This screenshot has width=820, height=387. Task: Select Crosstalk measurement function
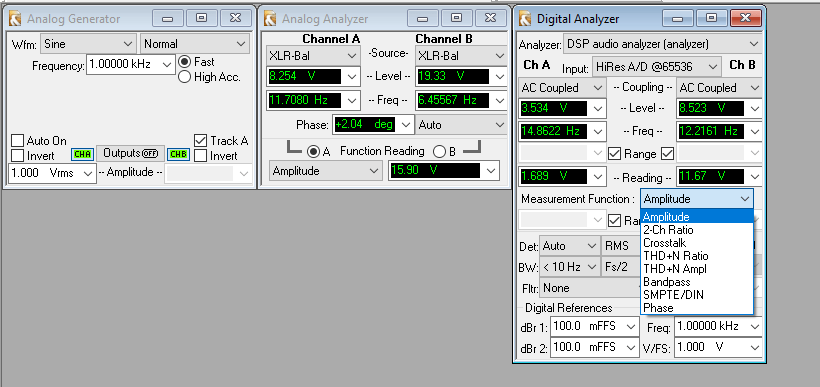tap(697, 243)
